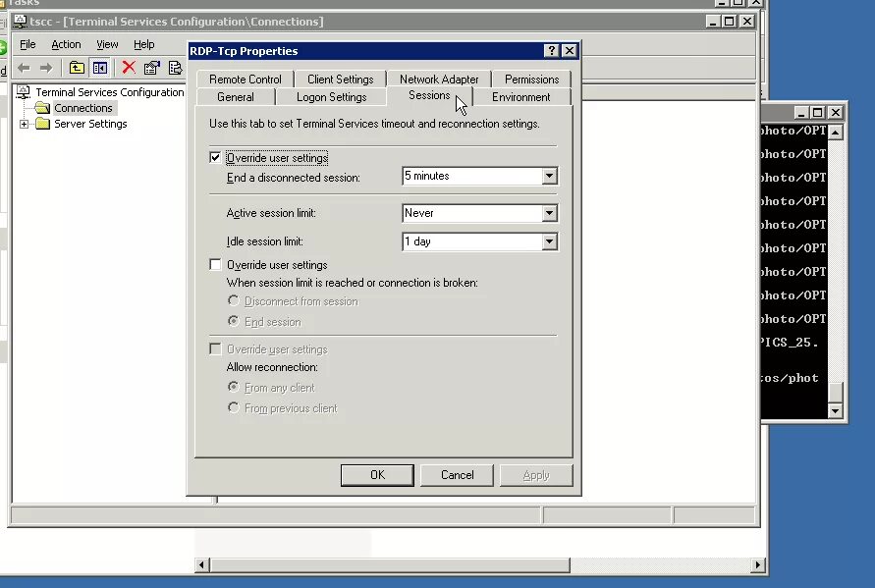Click the Terminal Services Configuration root node icon
Image resolution: width=875 pixels, height=588 pixels.
point(23,91)
